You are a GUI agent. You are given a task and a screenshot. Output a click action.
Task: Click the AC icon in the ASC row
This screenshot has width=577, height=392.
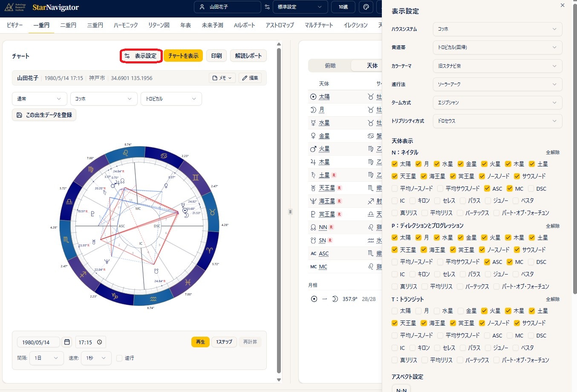coord(313,254)
